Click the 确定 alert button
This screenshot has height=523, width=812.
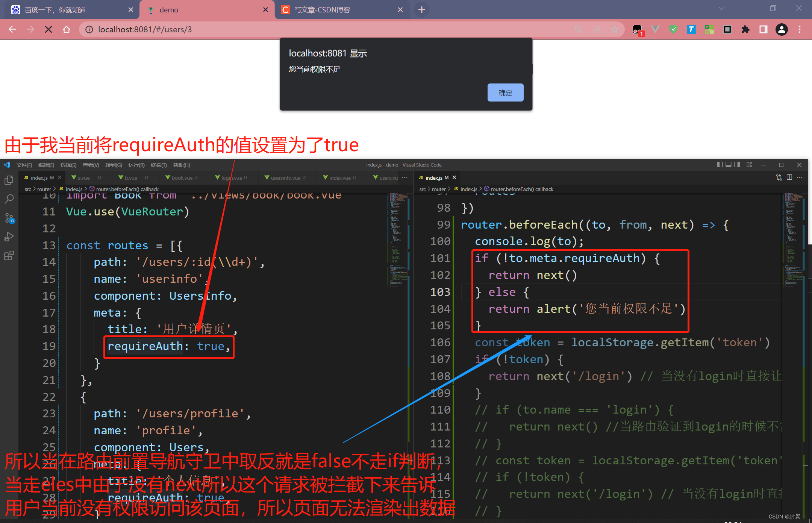click(x=505, y=93)
